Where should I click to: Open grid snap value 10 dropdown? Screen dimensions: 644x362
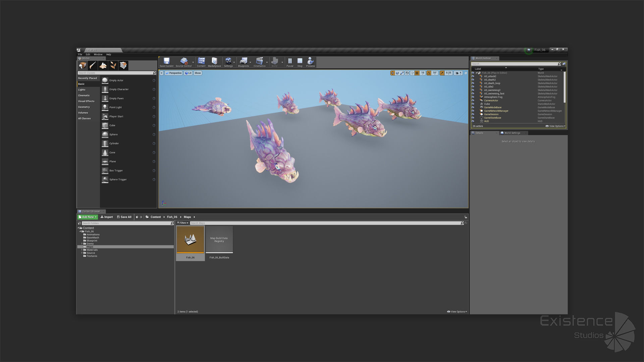[x=423, y=73]
